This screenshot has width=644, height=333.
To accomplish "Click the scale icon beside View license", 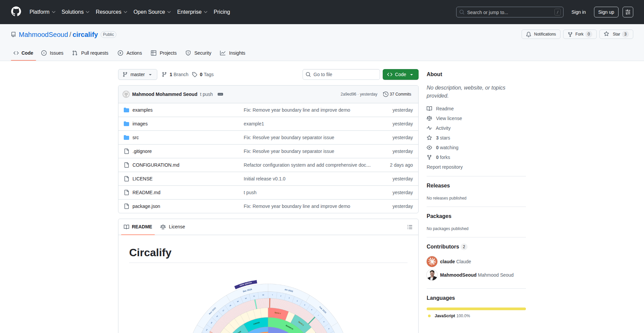I will [x=429, y=118].
